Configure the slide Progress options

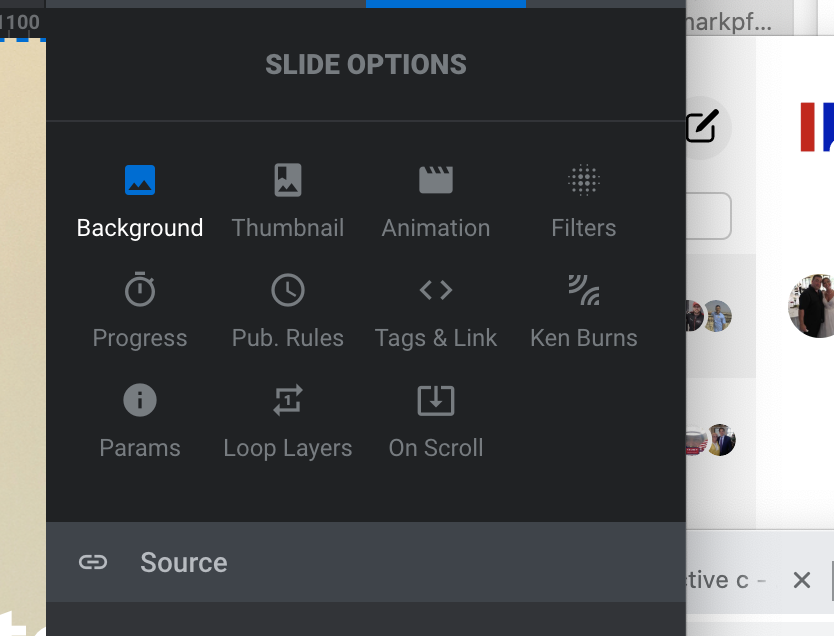point(140,310)
